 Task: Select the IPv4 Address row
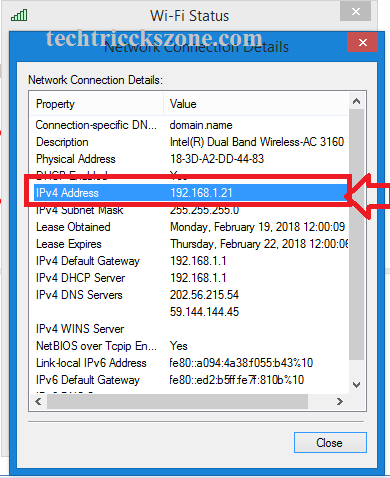[190, 193]
